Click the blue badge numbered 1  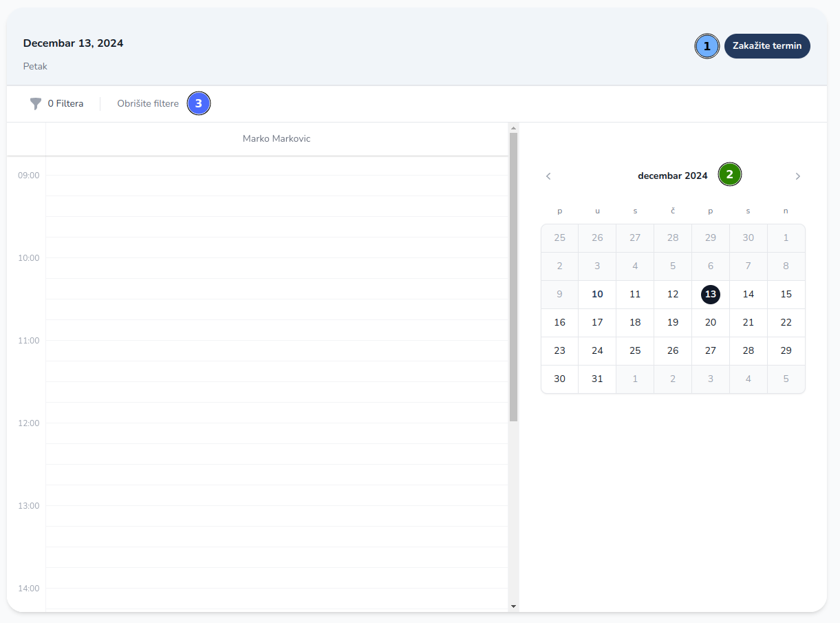pyautogui.click(x=707, y=46)
